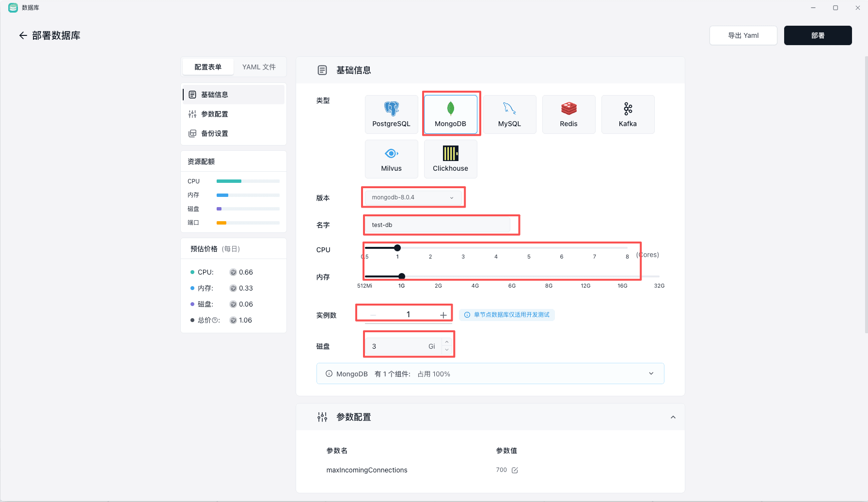868x502 pixels.
Task: Go to 备份设置 in sidebar
Action: [234, 133]
